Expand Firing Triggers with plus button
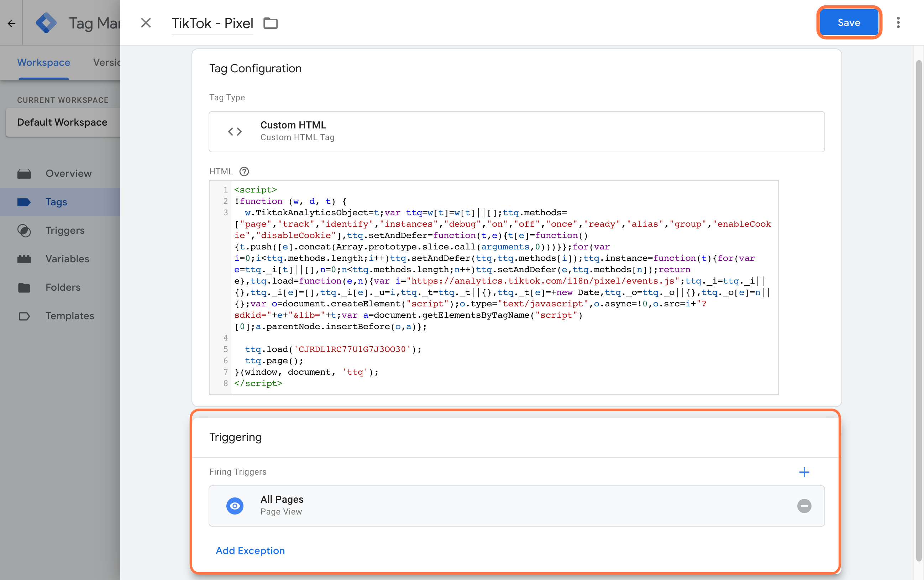This screenshot has height=580, width=924. (804, 471)
